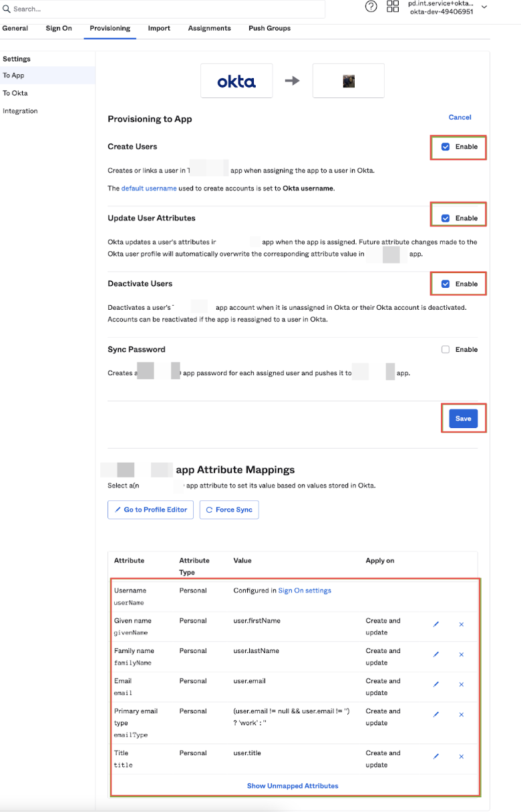This screenshot has width=521, height=812.
Task: Click the Save button
Action: pyautogui.click(x=463, y=419)
